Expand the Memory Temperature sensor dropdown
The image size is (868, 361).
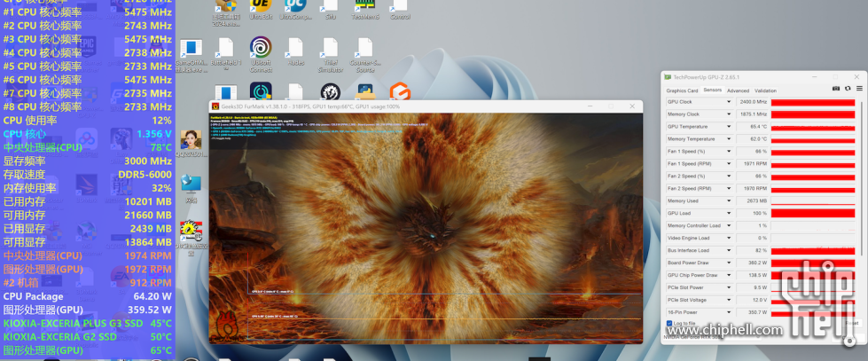point(729,139)
